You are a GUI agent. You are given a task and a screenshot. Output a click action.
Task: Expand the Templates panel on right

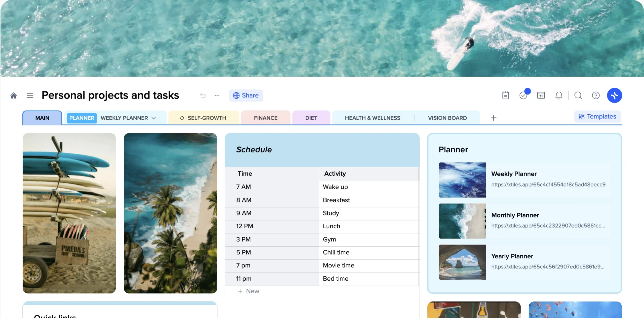tap(597, 116)
